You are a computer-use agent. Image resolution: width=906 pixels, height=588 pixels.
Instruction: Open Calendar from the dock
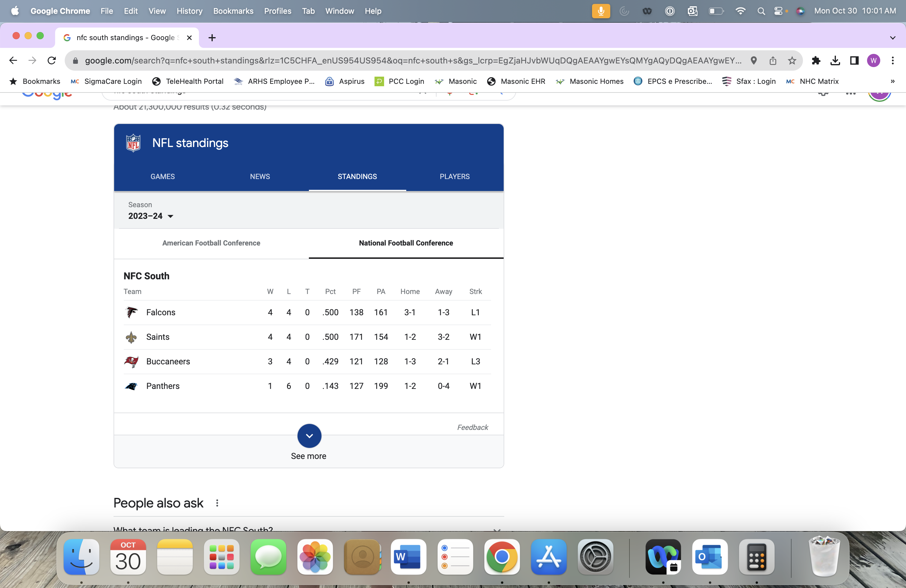128,557
